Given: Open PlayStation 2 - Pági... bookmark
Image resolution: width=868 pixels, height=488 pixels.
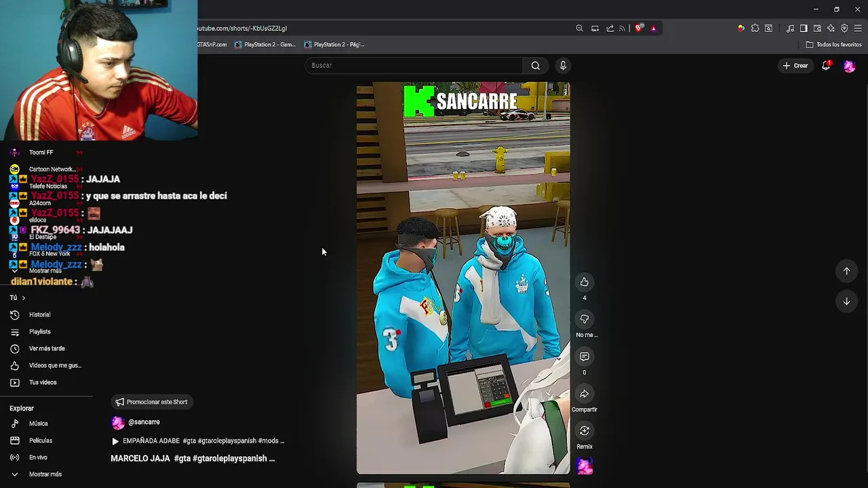Looking at the screenshot, I should tap(334, 45).
